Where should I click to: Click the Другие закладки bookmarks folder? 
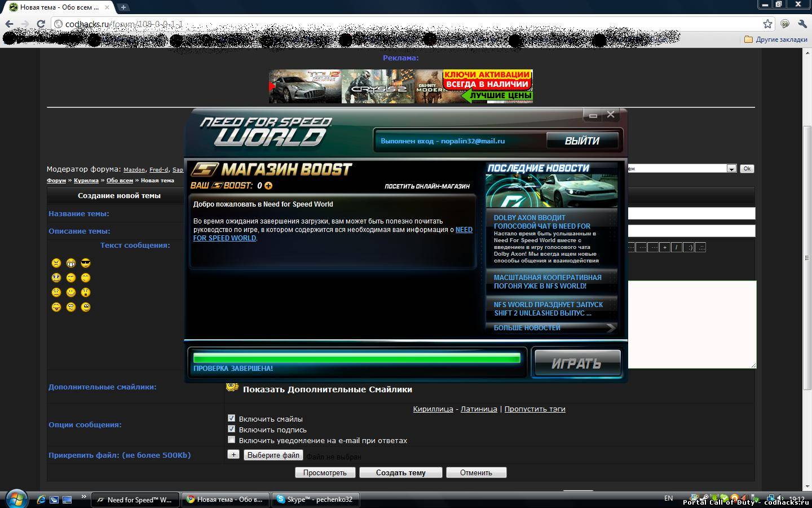775,40
